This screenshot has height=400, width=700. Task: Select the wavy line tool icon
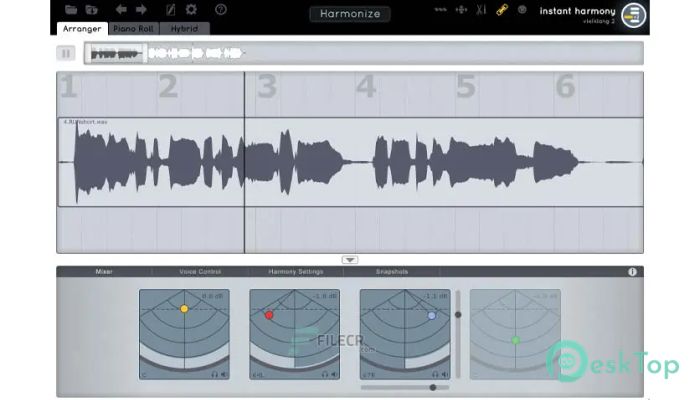click(x=441, y=9)
